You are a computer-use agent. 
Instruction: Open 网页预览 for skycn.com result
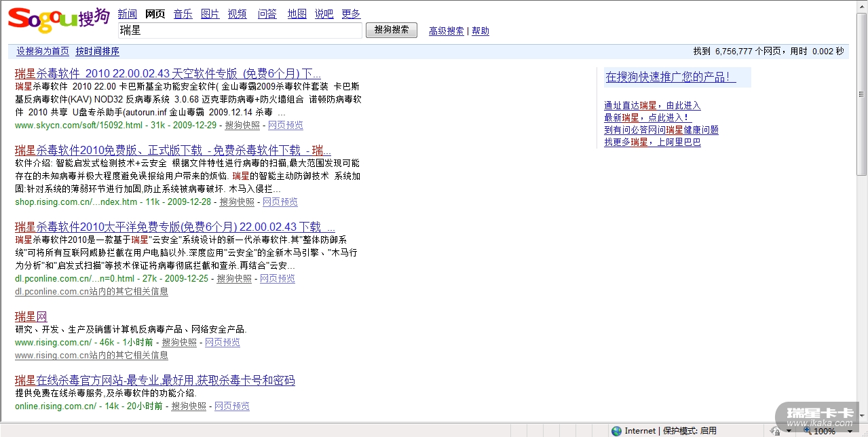tap(286, 126)
